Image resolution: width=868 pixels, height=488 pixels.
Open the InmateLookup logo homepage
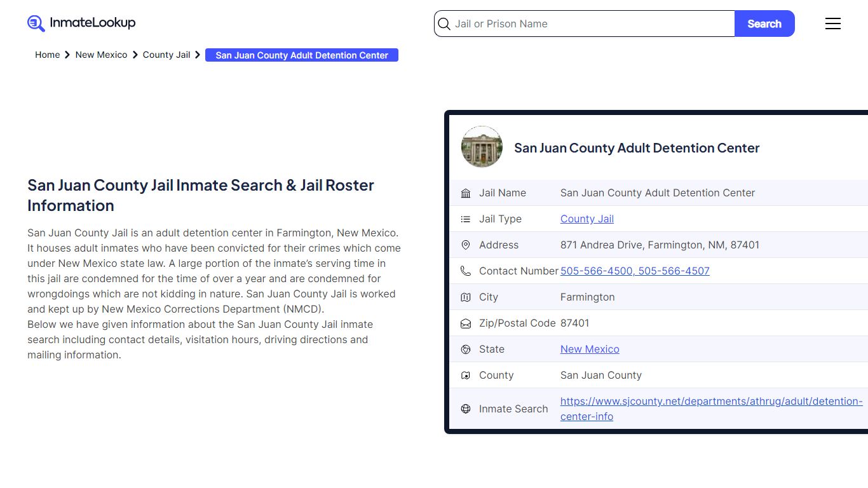click(81, 24)
